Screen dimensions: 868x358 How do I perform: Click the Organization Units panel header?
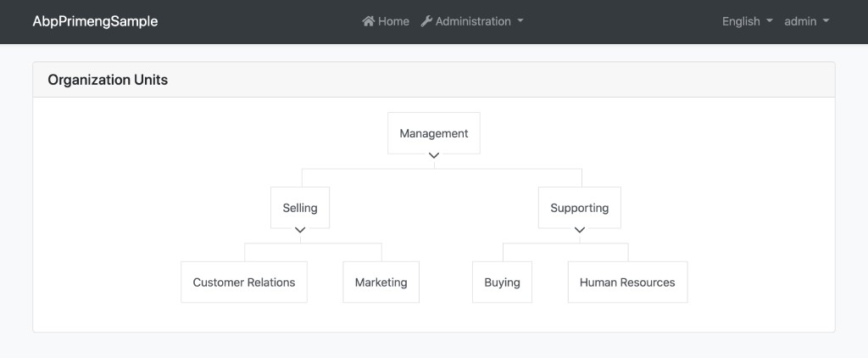(108, 80)
